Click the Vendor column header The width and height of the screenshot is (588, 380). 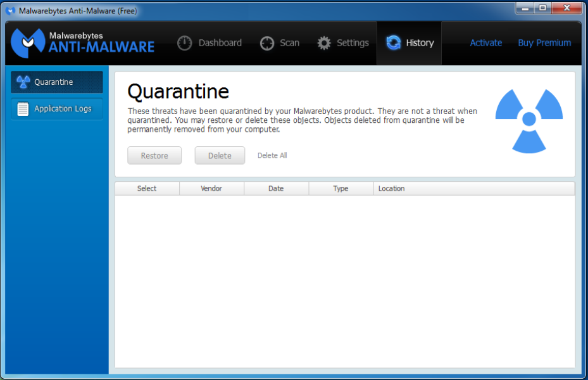[x=211, y=188]
